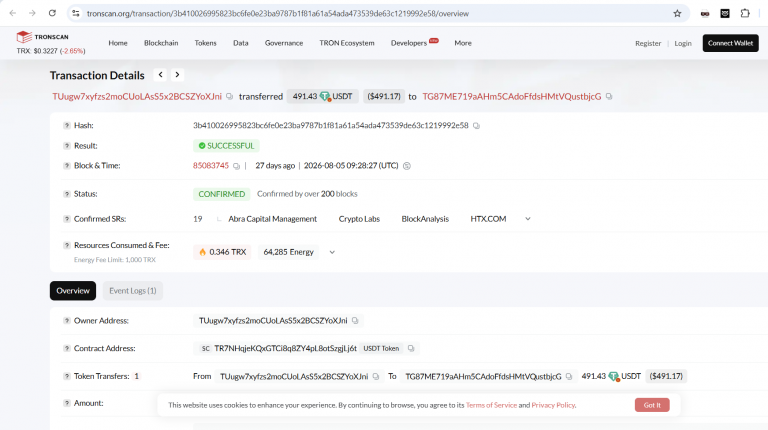Click the 64,285 Energy badge

pos(288,252)
